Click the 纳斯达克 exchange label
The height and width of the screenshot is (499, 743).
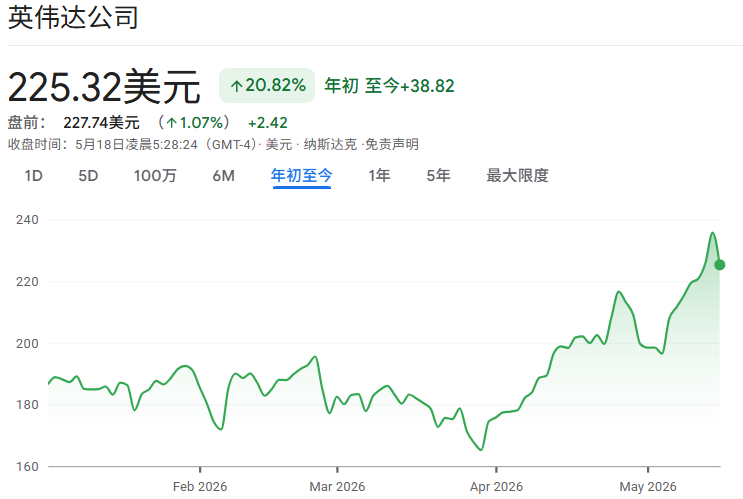330,144
